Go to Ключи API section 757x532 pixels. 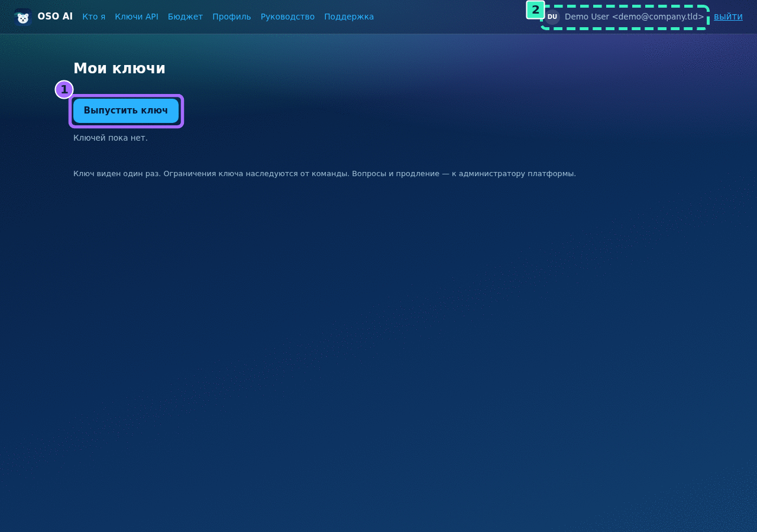coord(137,17)
